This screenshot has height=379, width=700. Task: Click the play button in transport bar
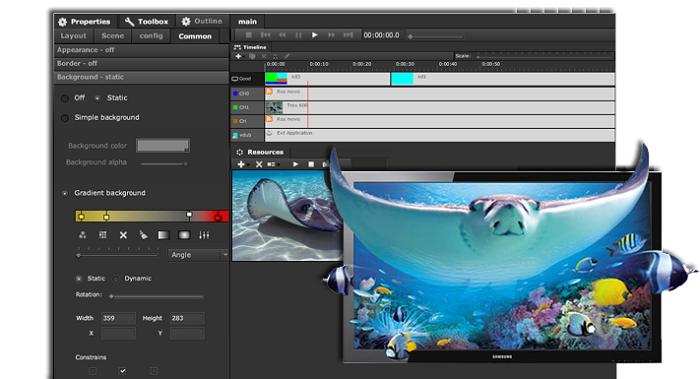314,35
